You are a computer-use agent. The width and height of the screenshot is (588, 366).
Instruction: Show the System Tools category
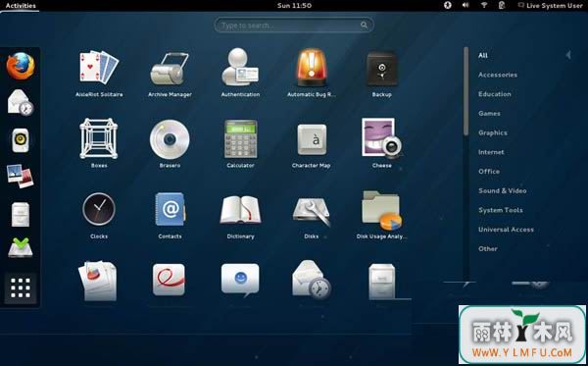point(500,210)
